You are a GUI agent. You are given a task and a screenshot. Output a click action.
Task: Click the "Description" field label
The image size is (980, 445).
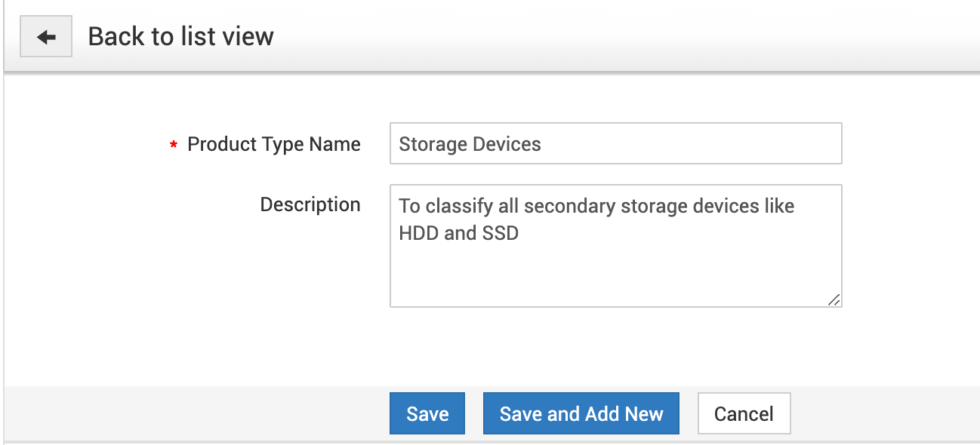tap(310, 204)
